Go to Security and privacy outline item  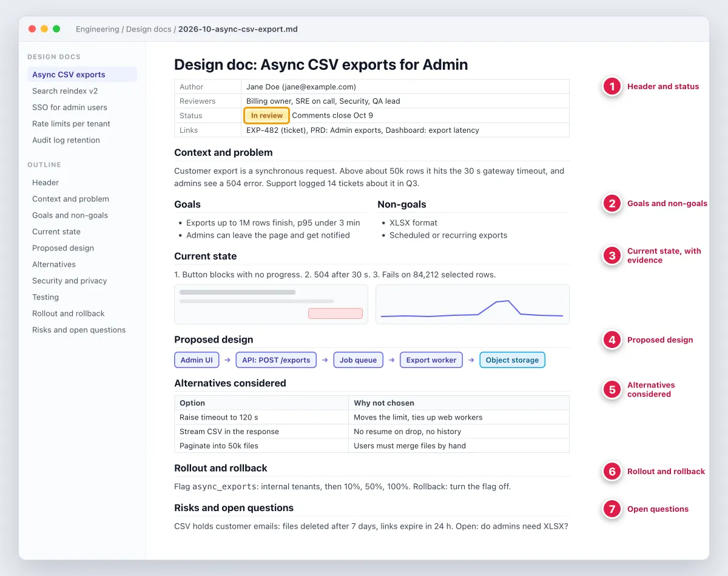click(70, 281)
